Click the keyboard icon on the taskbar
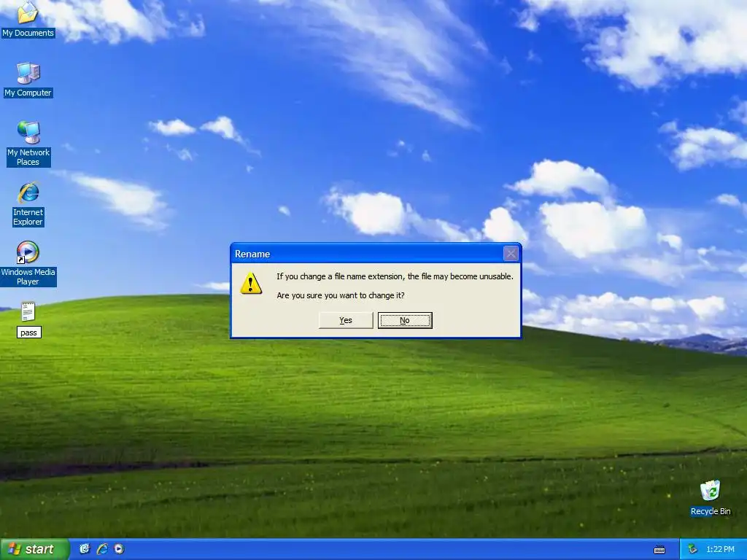Image resolution: width=747 pixels, height=560 pixels. tap(659, 550)
